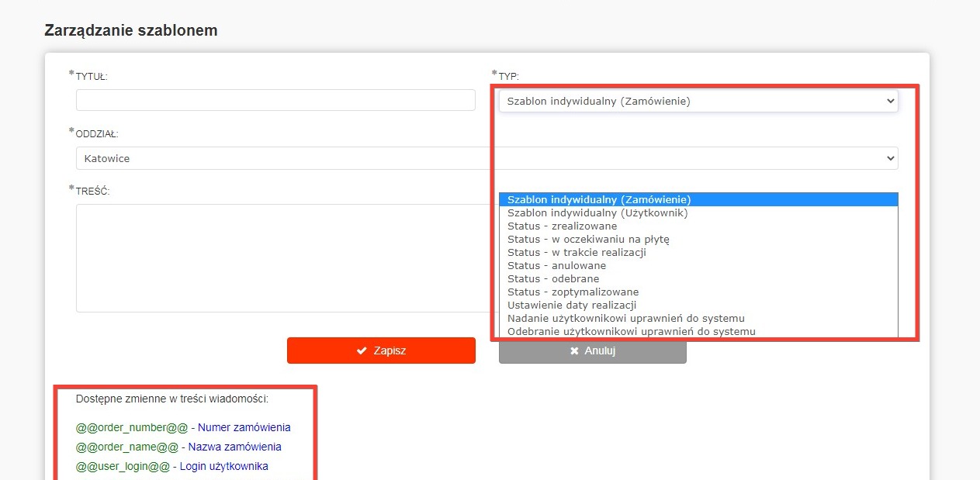
Task: Select 'Nadanie użytkownikowi uprawnień do systemu'
Action: [x=626, y=318]
